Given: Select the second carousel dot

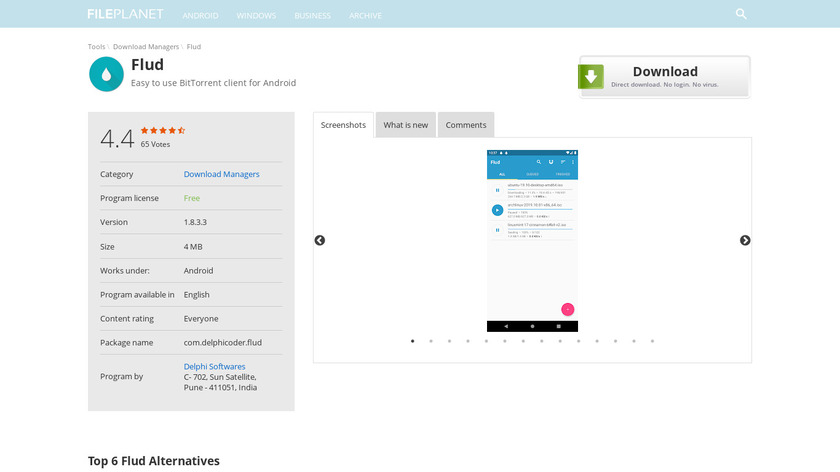Looking at the screenshot, I should (431, 341).
